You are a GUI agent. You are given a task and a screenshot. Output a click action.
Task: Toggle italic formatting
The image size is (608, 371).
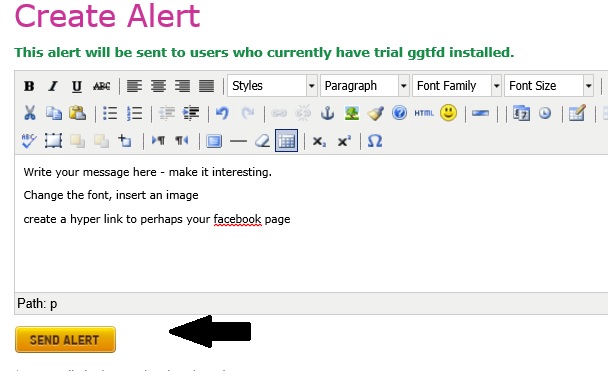53,86
